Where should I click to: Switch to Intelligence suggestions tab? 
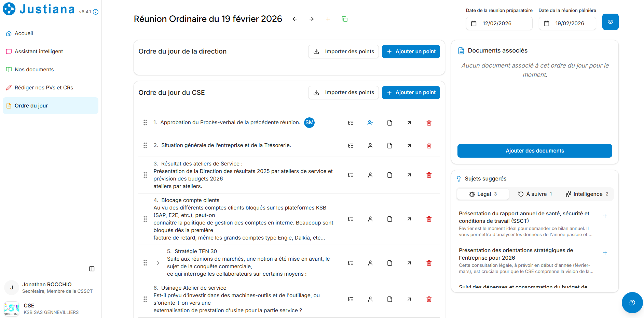coord(587,194)
